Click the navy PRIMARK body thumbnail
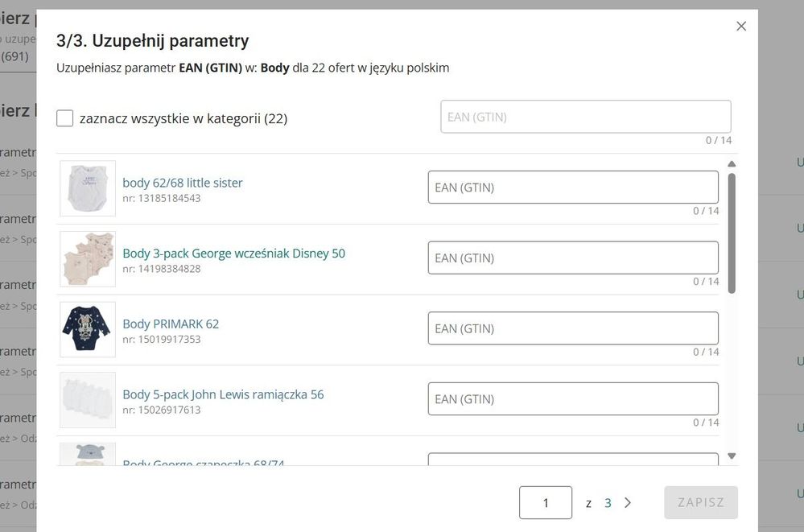This screenshot has height=532, width=804. coord(88,329)
